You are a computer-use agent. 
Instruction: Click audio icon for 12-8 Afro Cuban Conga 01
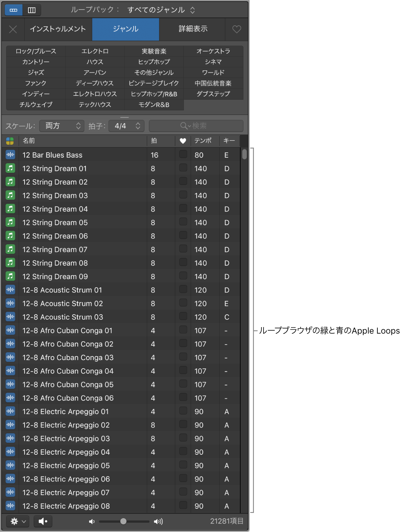coord(10,330)
